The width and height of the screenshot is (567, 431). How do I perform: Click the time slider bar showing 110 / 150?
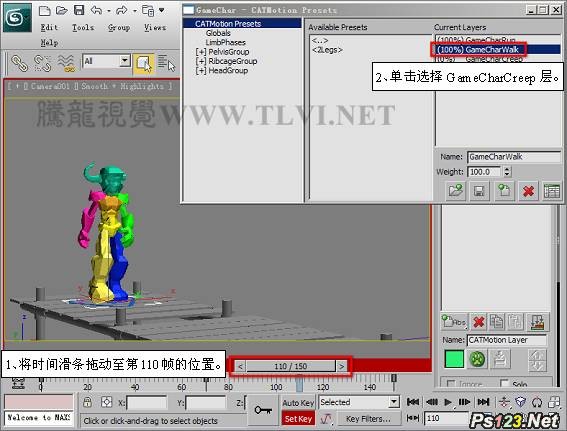coord(291,366)
